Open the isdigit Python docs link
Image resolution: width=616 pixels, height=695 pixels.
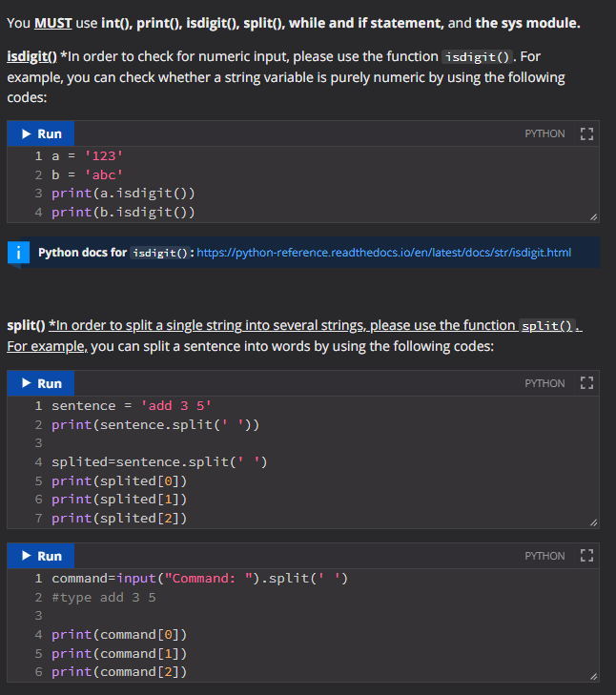[383, 253]
